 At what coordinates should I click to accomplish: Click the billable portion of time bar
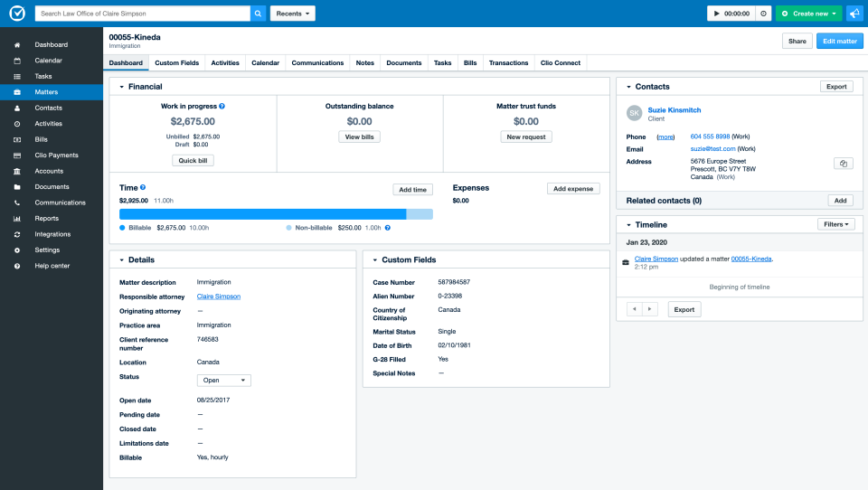tap(263, 214)
